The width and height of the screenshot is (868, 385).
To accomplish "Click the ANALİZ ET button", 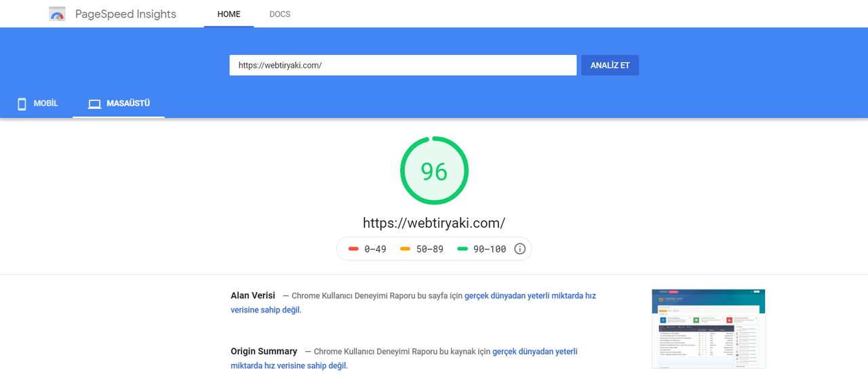I will [610, 65].
